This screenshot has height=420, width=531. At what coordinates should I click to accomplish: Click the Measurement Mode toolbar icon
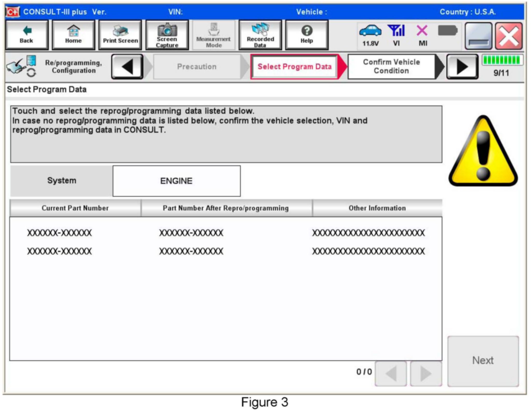tap(214, 35)
